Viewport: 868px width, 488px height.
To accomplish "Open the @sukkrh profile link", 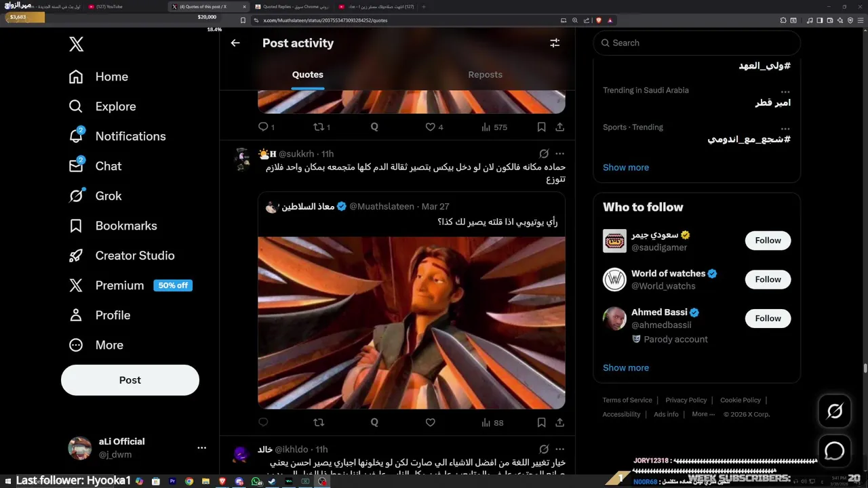I will pos(296,154).
